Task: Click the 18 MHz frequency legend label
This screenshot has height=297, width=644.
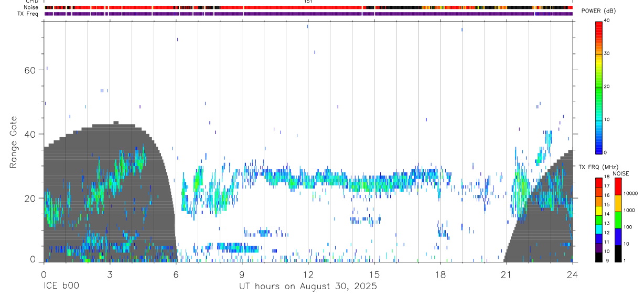Action: click(x=607, y=178)
